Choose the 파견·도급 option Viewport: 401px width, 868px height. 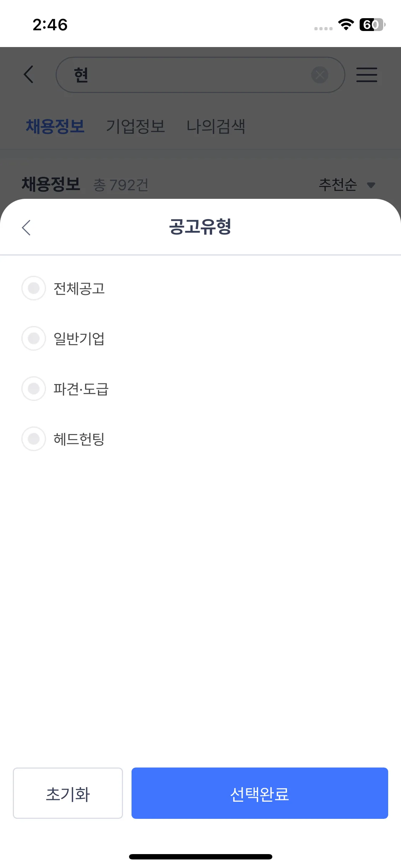point(34,388)
